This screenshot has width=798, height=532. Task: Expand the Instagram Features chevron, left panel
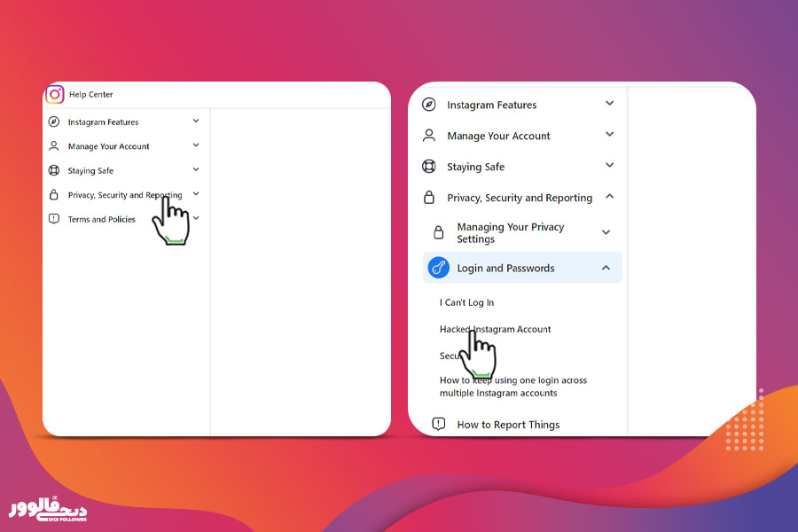point(196,121)
